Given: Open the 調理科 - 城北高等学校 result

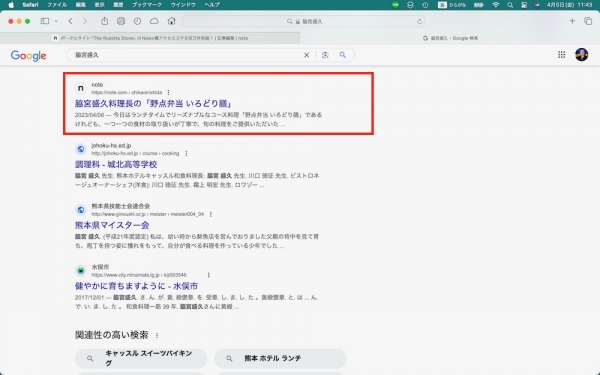Looking at the screenshot, I should tap(116, 164).
